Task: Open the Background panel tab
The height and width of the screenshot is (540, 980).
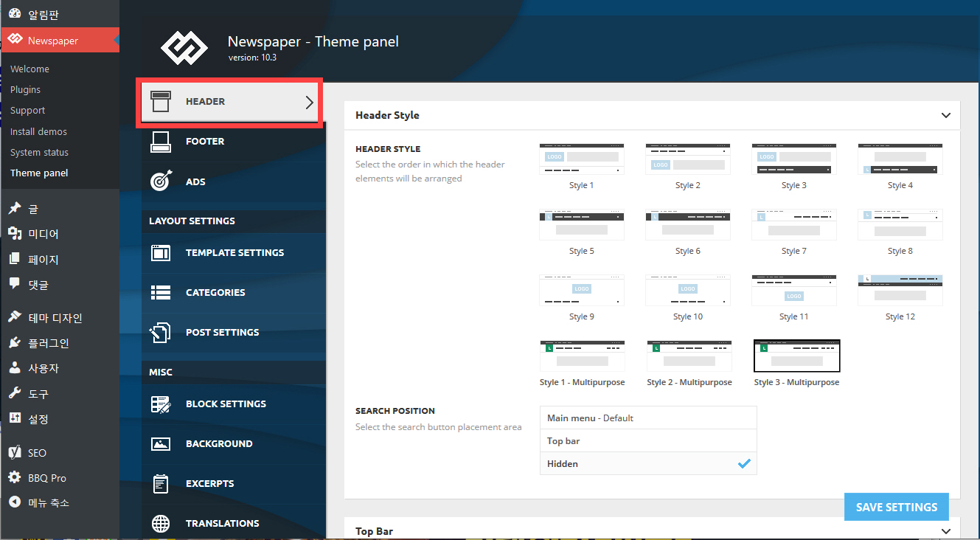Action: coord(234,443)
